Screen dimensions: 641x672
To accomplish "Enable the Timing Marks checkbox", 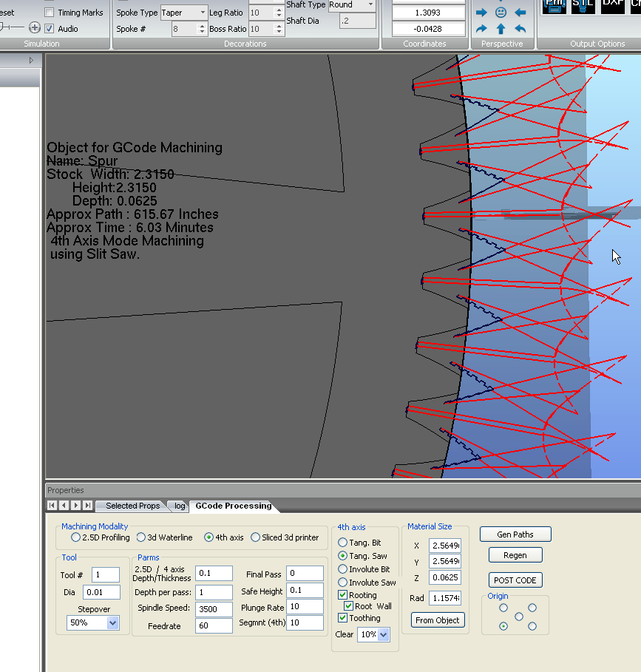I will pos(50,13).
